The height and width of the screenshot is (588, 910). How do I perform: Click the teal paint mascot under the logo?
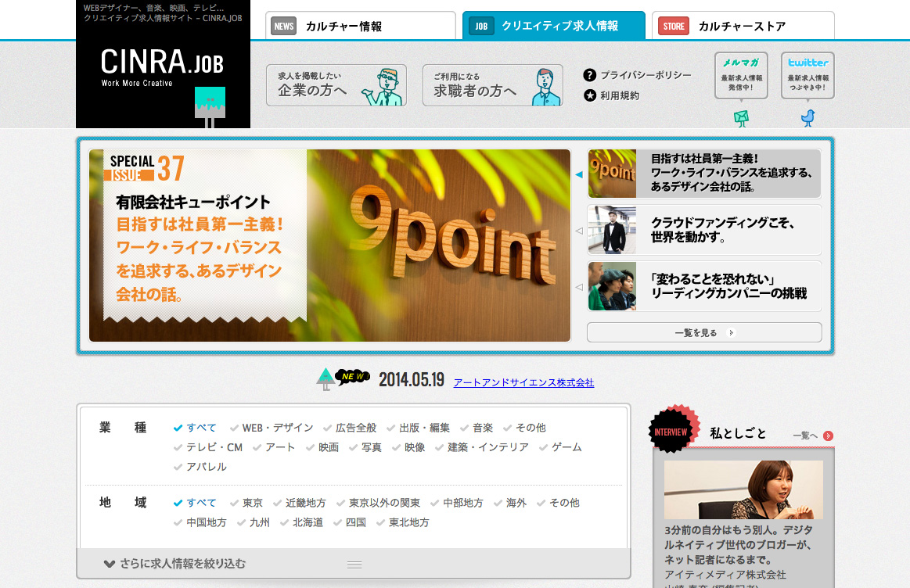(210, 107)
